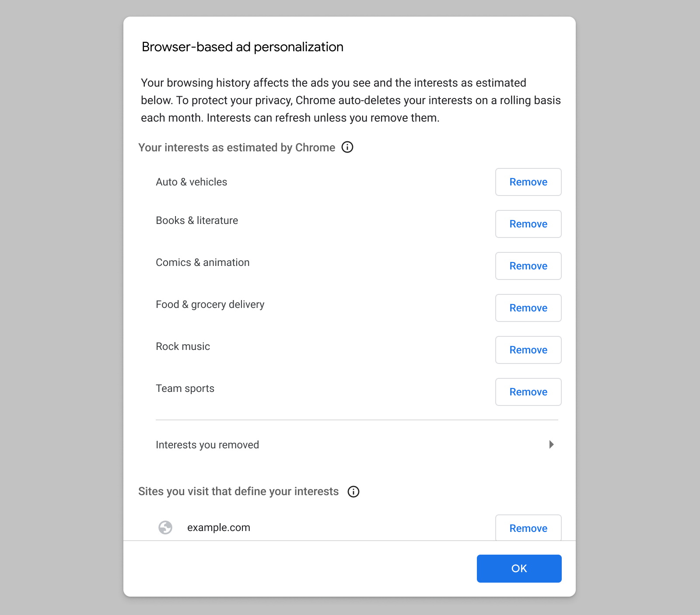Remove the Comics & animation interest
The height and width of the screenshot is (615, 700).
point(528,266)
